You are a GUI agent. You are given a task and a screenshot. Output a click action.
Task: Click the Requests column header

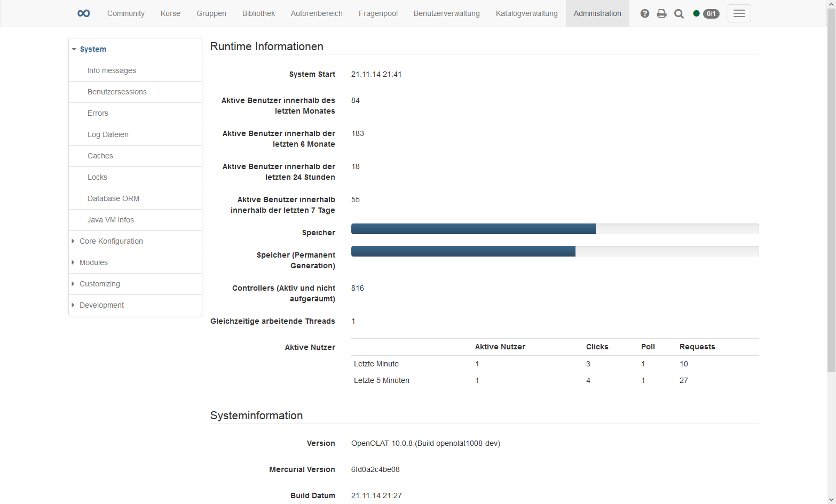[x=697, y=347]
